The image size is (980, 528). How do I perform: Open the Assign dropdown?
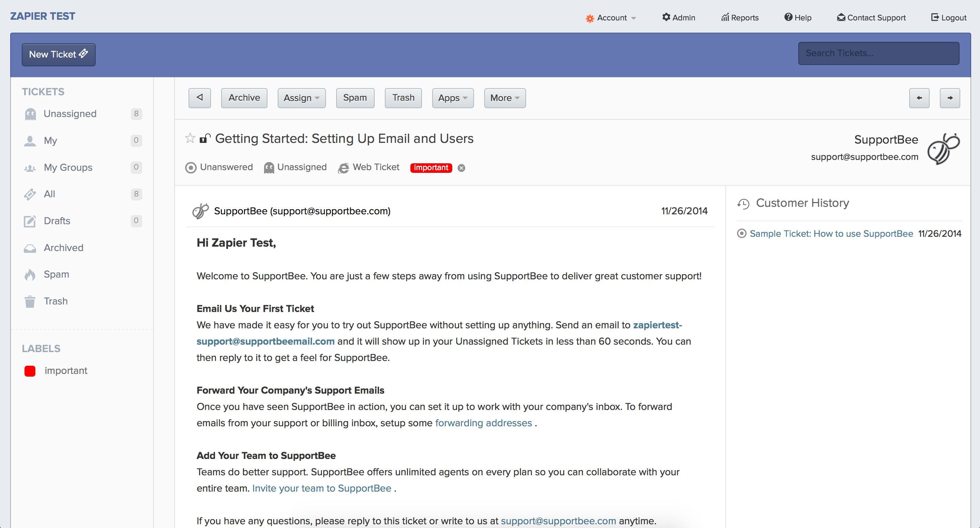point(301,98)
